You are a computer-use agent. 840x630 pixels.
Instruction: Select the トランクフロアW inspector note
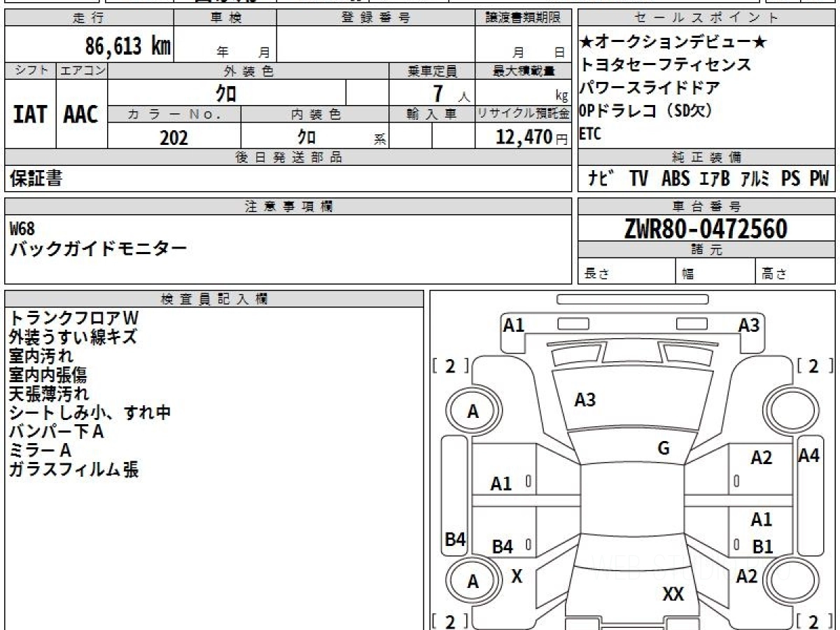74,318
